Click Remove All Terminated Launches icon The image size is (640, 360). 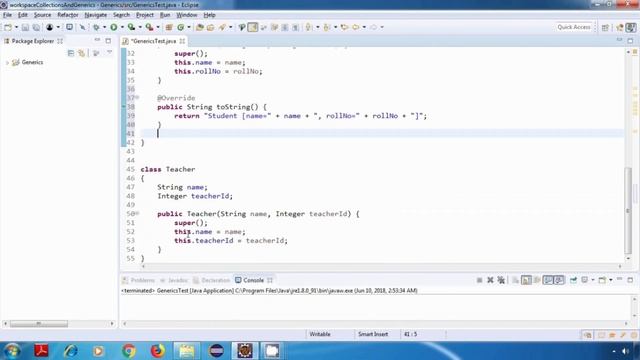[x=501, y=280]
